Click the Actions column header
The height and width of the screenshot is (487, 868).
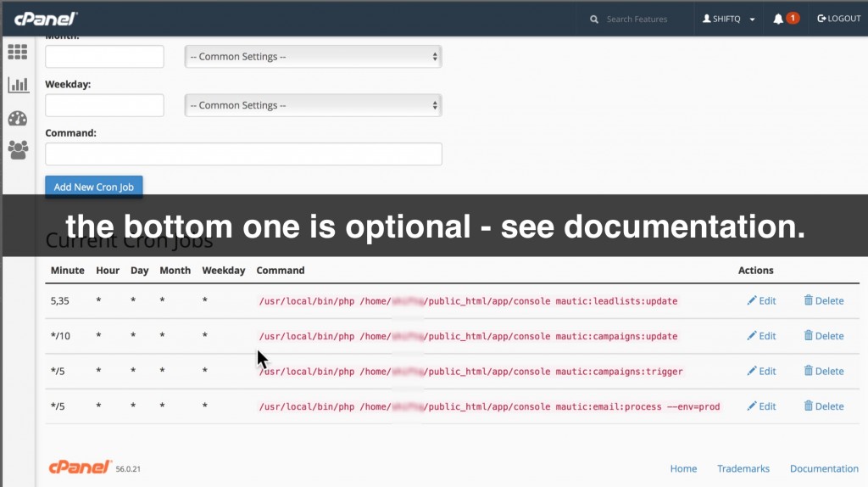(x=755, y=271)
